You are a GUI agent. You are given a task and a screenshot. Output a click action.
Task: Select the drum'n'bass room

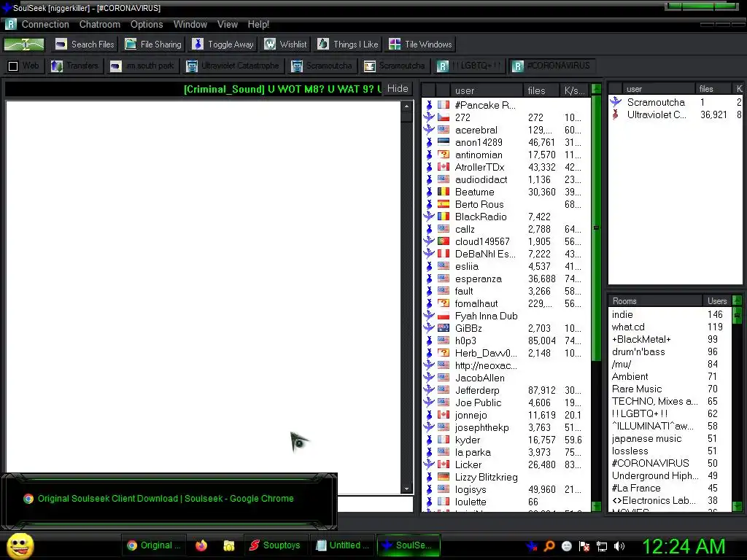coord(670,351)
